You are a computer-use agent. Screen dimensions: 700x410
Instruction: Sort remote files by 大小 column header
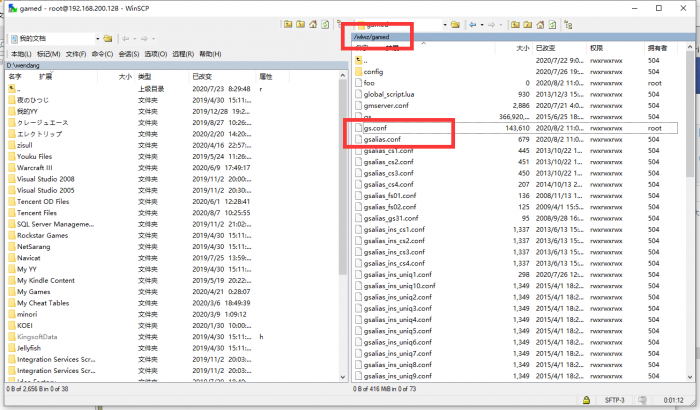(522, 47)
